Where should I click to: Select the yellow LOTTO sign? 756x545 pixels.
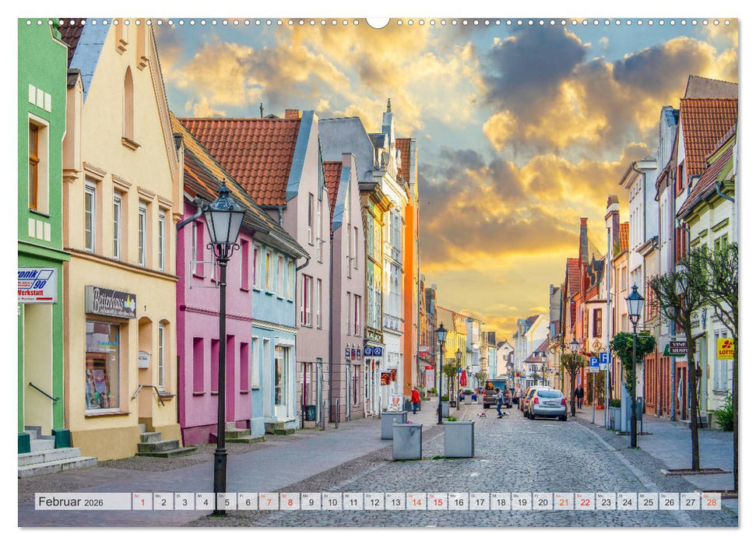click(726, 350)
